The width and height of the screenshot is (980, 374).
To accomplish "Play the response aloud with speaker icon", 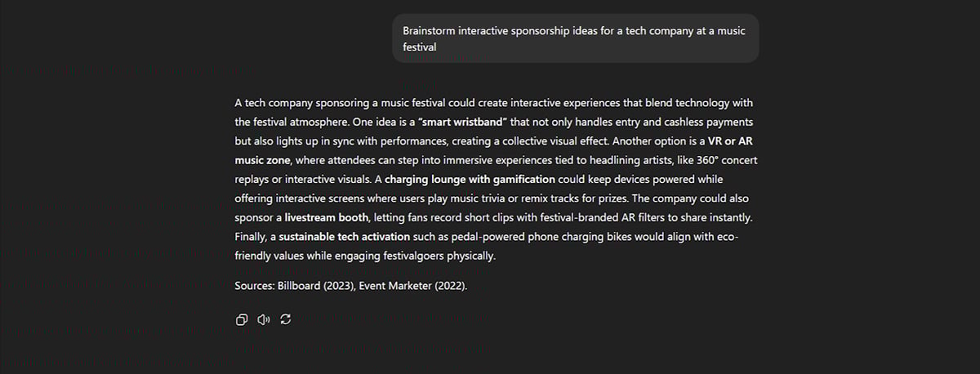I will click(x=263, y=319).
